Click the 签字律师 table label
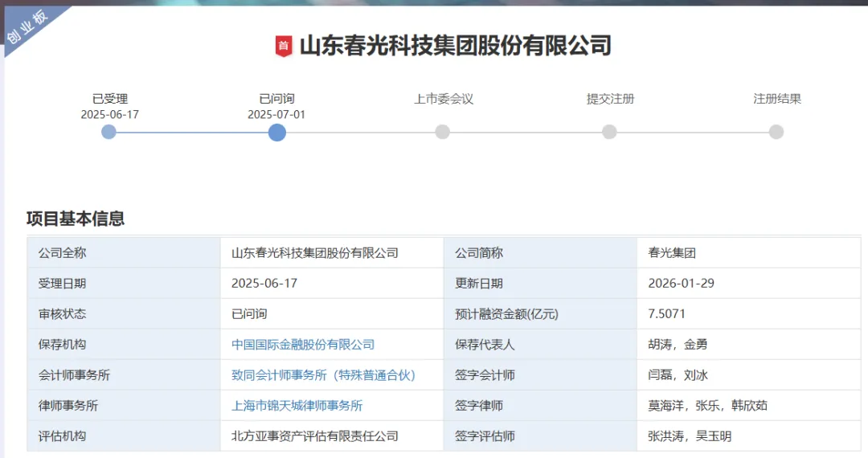 [x=479, y=406]
